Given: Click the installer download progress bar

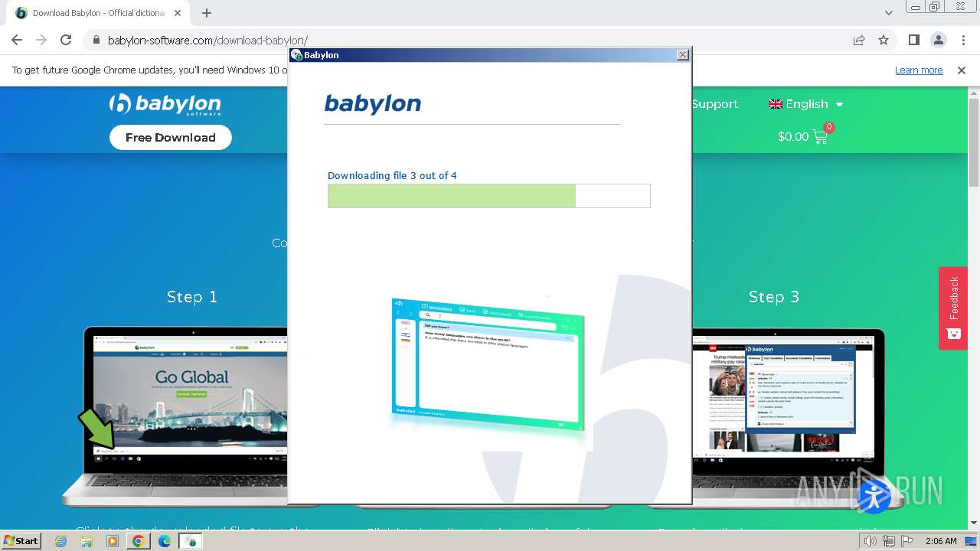Looking at the screenshot, I should tap(489, 196).
